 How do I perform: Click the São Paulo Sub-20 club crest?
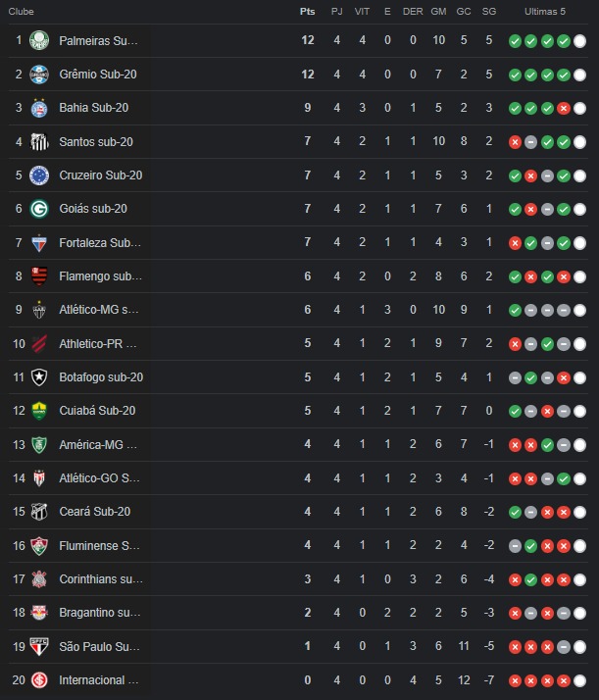coord(39,646)
